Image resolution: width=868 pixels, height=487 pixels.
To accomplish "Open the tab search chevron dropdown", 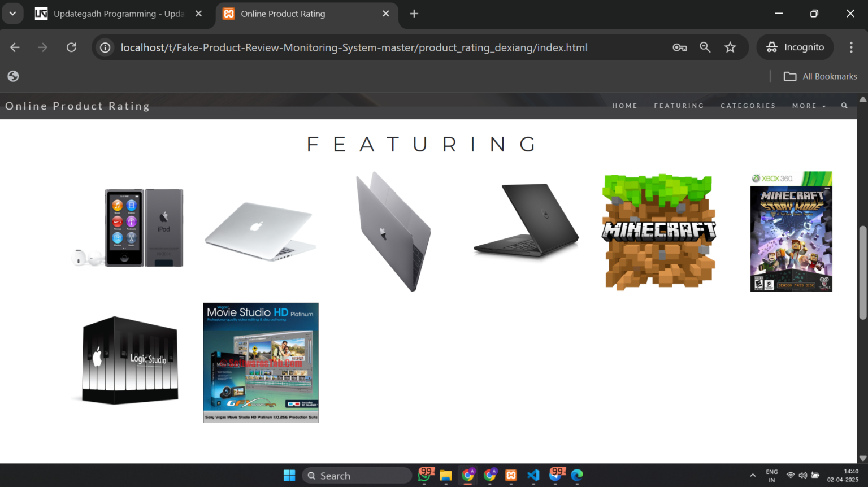I will pos(12,14).
